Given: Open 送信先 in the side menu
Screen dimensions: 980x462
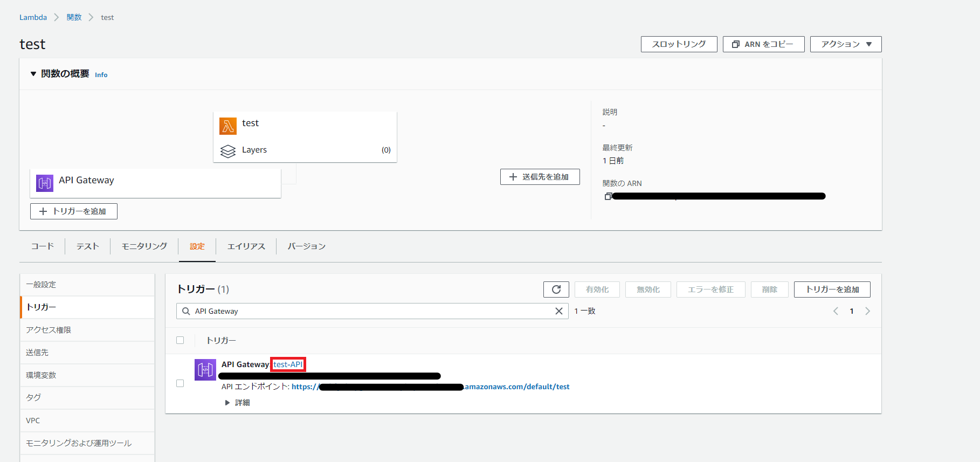Looking at the screenshot, I should click(x=87, y=353).
